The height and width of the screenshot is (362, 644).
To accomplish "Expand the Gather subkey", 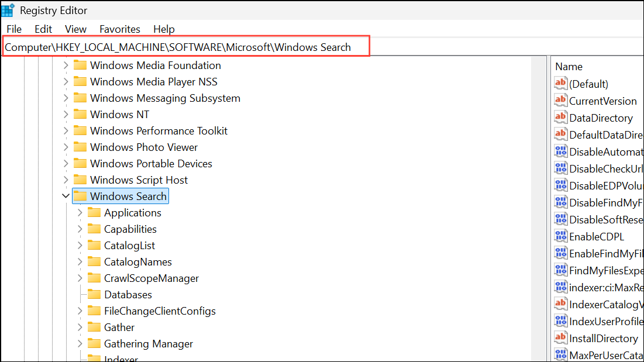I will [80, 327].
